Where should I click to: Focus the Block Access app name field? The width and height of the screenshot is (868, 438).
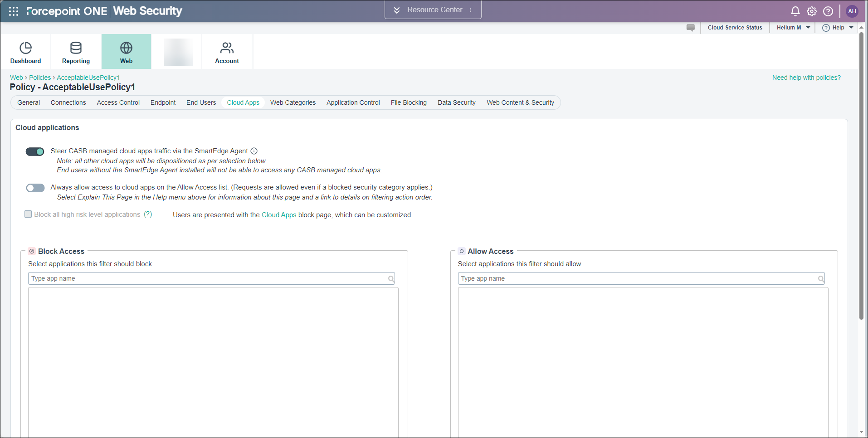click(x=211, y=278)
